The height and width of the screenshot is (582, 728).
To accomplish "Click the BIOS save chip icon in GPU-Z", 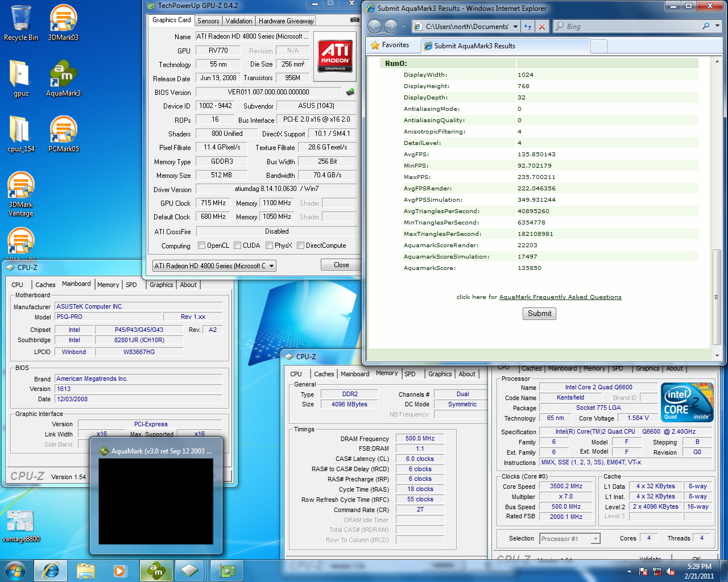I will click(x=350, y=92).
